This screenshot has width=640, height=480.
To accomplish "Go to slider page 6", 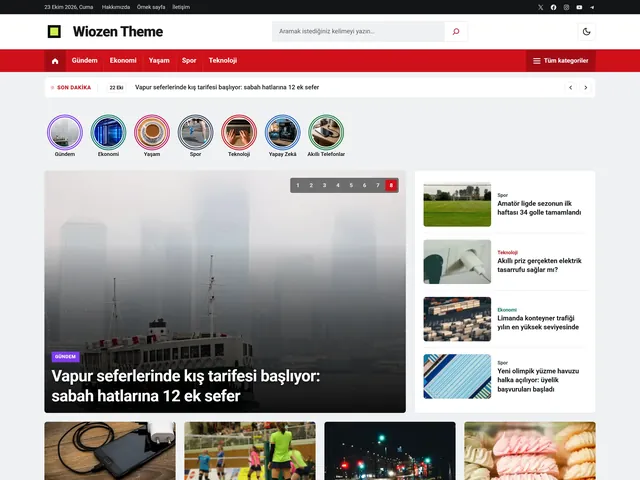I will pos(364,185).
